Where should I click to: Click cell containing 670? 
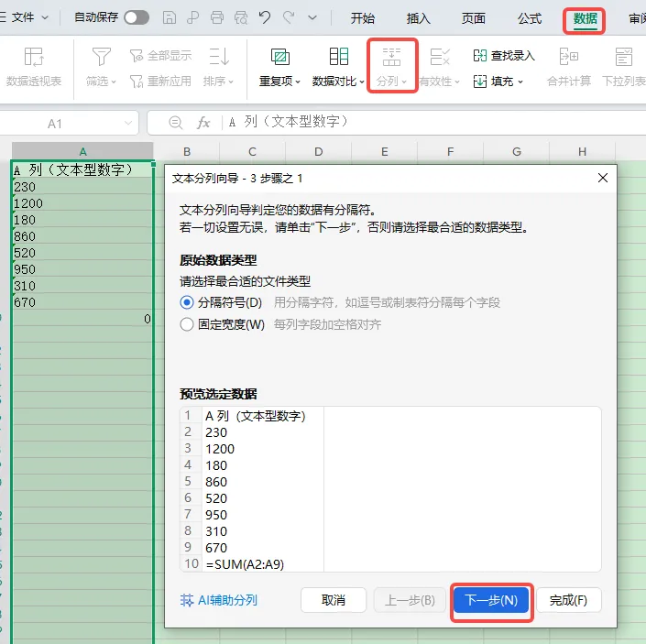tap(82, 301)
